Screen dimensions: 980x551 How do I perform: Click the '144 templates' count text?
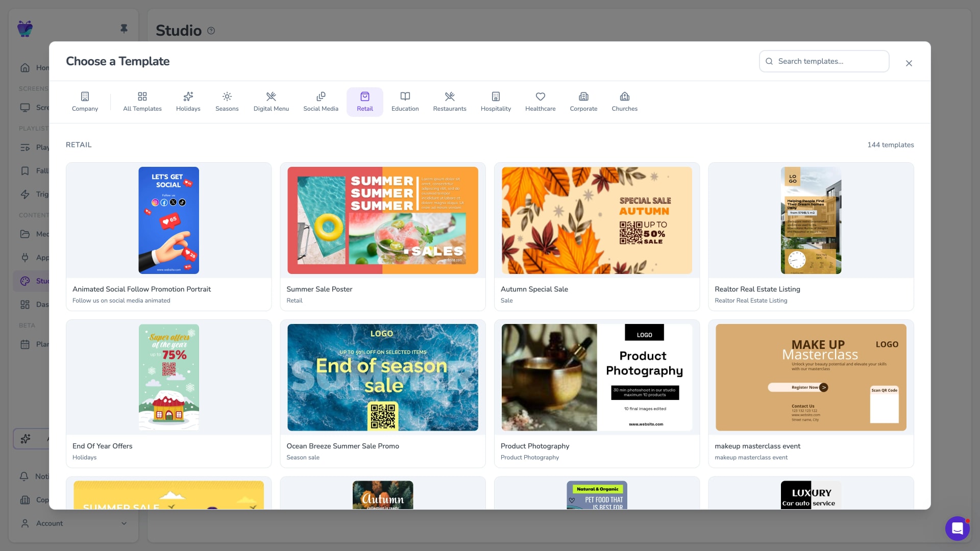[891, 145]
